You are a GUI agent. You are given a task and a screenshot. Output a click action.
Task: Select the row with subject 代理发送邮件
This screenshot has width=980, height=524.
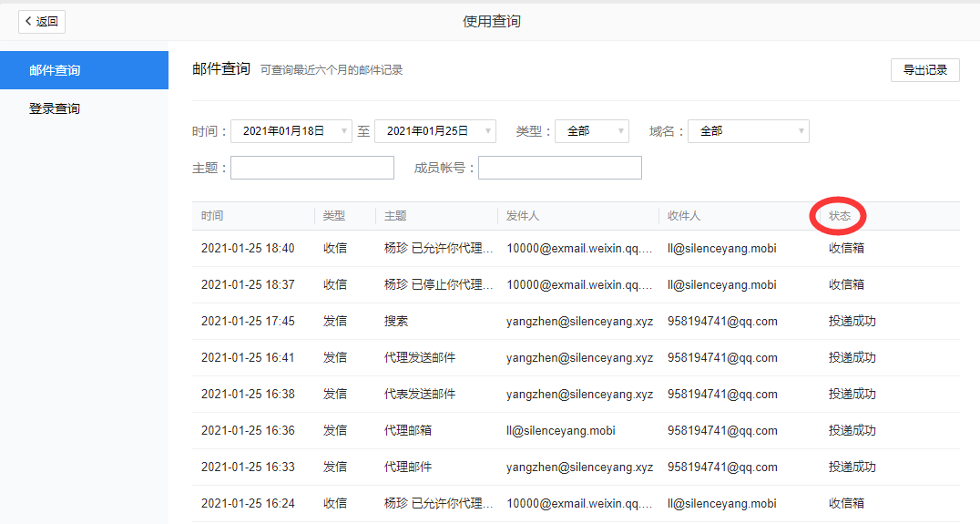[419, 357]
